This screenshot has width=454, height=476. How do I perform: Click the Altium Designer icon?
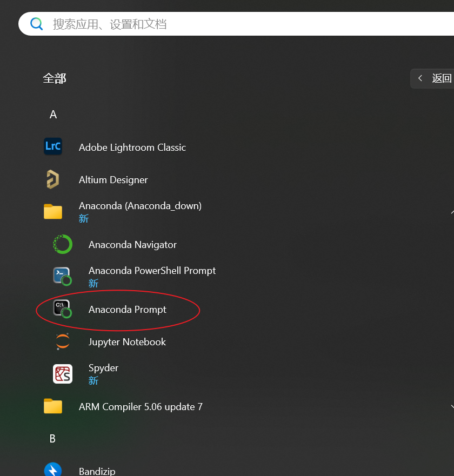pyautogui.click(x=53, y=179)
